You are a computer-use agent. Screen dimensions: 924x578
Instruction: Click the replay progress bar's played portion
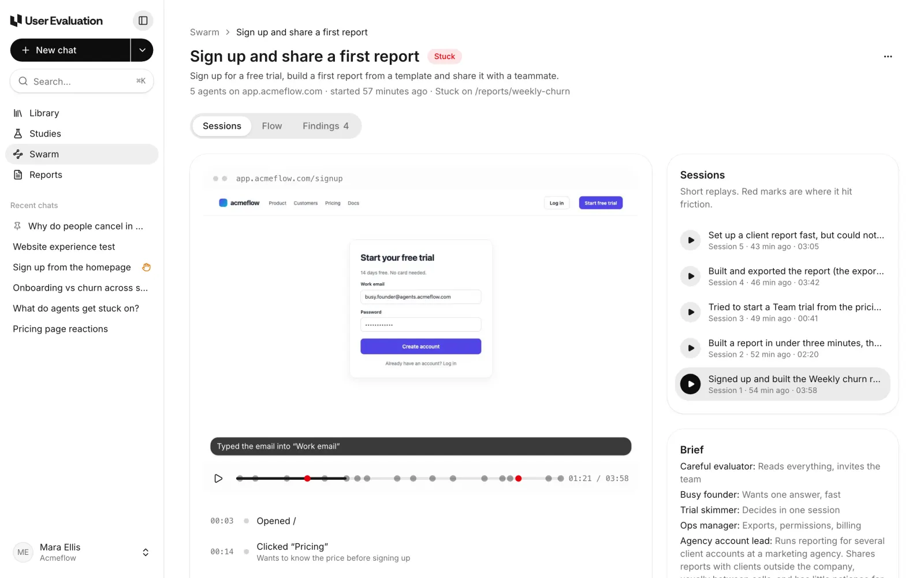point(292,479)
